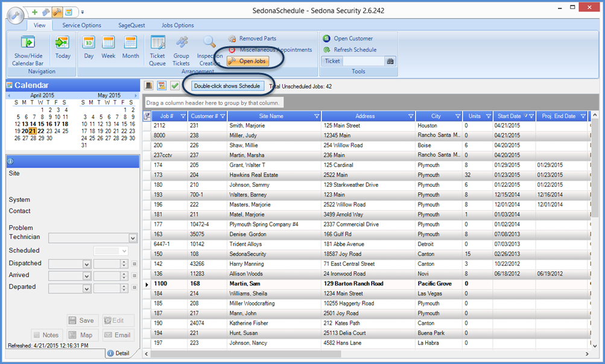This screenshot has height=364, width=605.
Task: Open Proj. End Date column filter
Action: (583, 116)
